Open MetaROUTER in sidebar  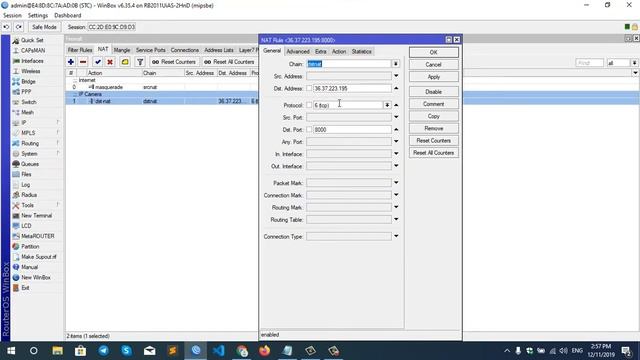[38, 236]
